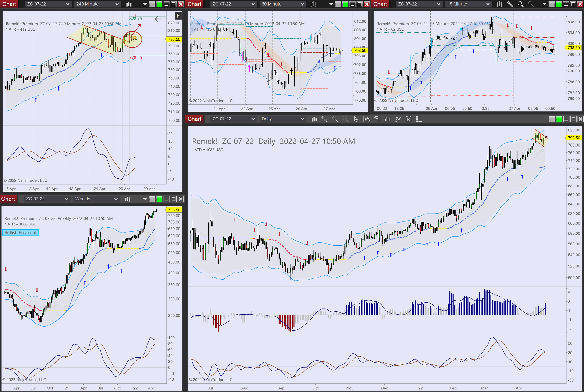Click yellow 798.50 price marker on Daily axis
The width and height of the screenshot is (584, 392).
click(573, 138)
